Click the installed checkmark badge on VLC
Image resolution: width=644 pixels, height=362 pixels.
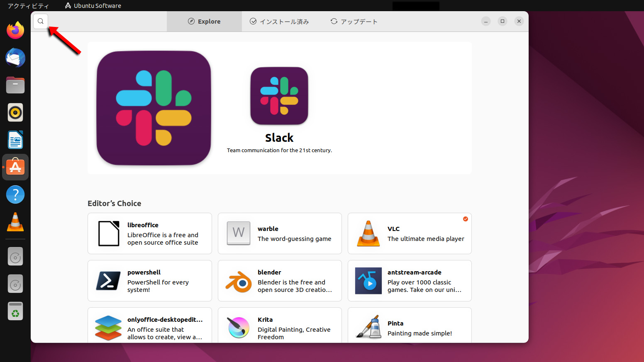(x=466, y=219)
